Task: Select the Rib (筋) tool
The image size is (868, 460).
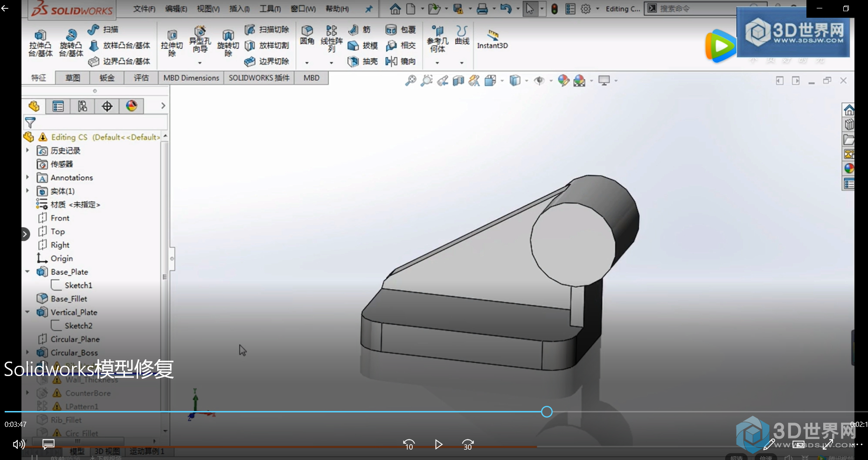Action: (x=359, y=30)
